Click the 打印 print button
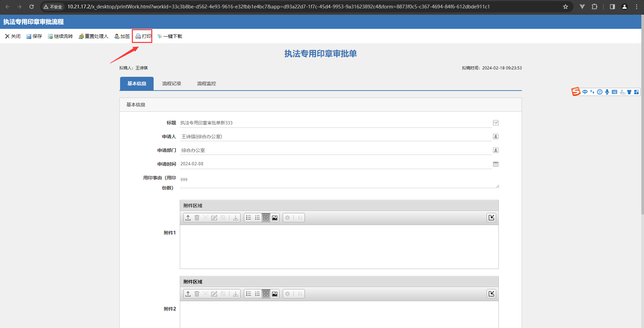 pos(143,36)
